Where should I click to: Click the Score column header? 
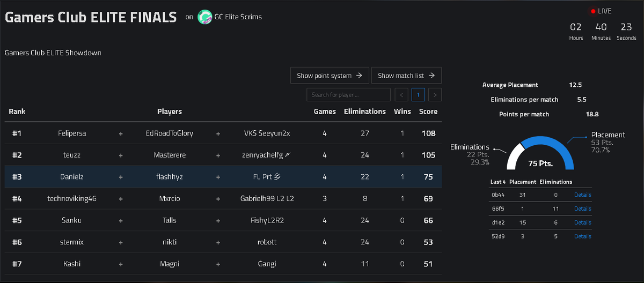coord(428,111)
